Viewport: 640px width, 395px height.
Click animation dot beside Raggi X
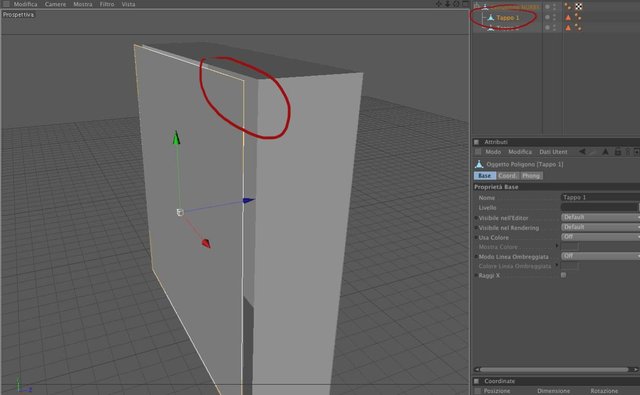point(476,275)
